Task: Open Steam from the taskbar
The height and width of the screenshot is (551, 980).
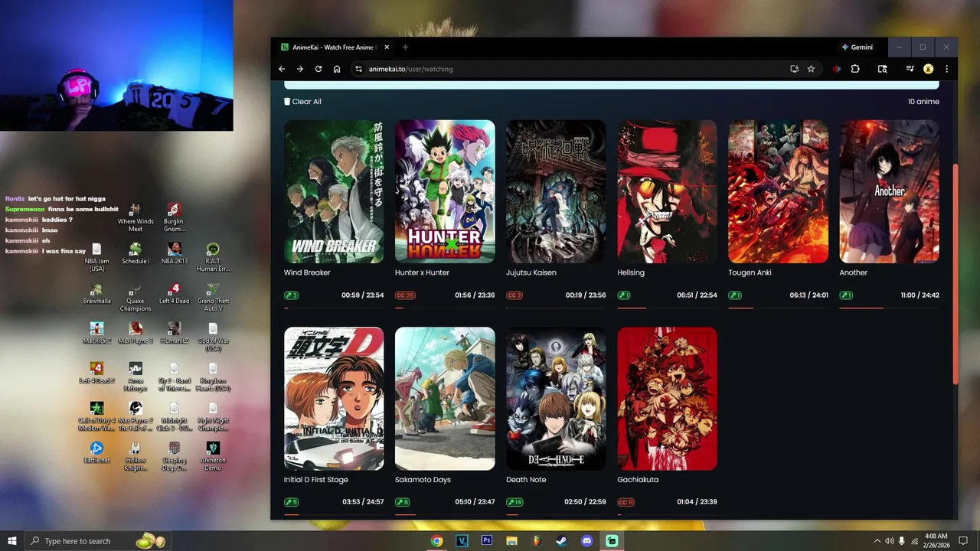Action: [561, 541]
